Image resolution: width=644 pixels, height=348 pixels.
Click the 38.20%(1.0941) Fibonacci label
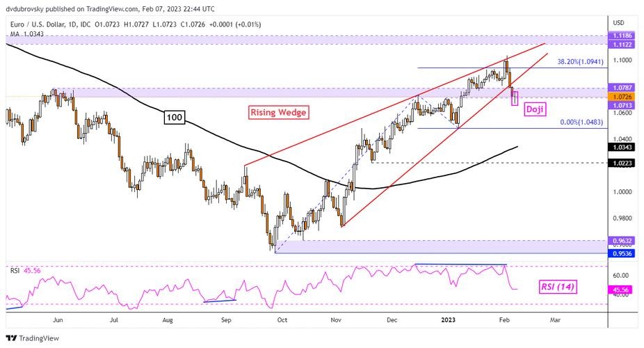click(x=584, y=62)
